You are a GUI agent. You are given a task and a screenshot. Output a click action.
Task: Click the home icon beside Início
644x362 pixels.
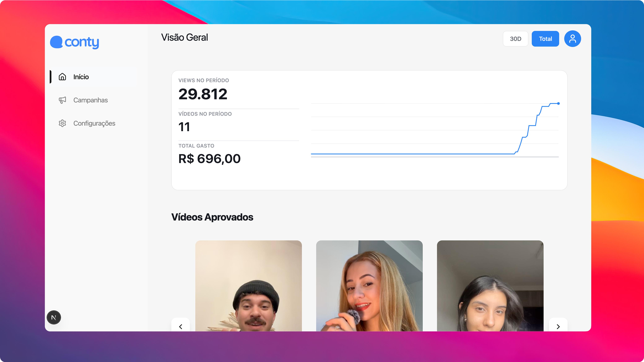pos(62,77)
